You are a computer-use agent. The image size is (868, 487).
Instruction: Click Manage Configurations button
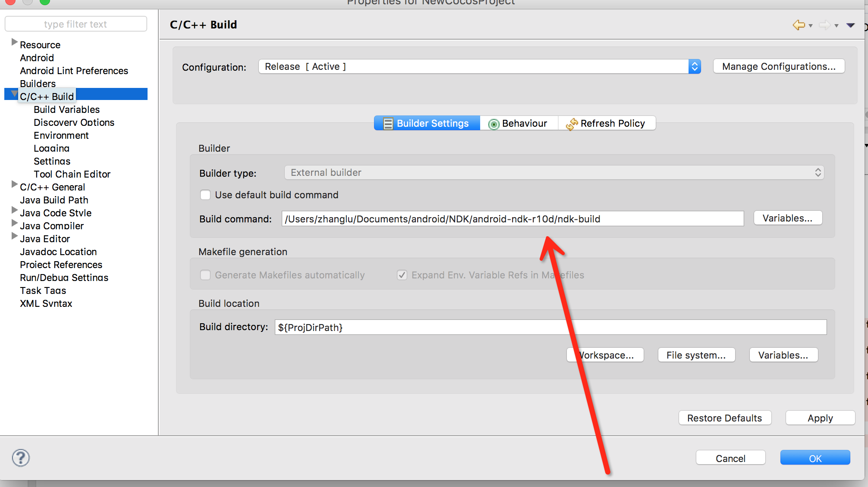tap(778, 66)
